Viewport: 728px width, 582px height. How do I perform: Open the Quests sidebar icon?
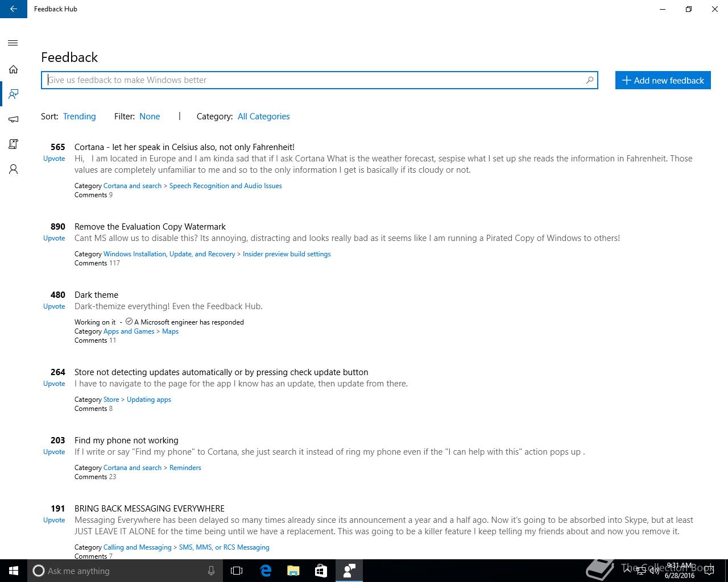tap(13, 144)
